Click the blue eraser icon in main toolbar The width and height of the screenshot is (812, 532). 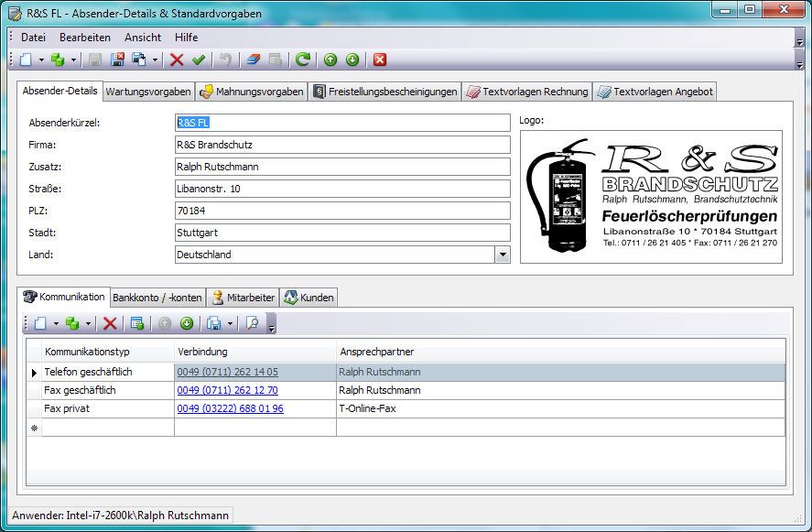(254, 60)
